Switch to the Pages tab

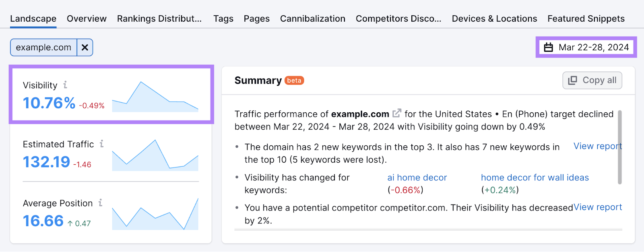[256, 18]
